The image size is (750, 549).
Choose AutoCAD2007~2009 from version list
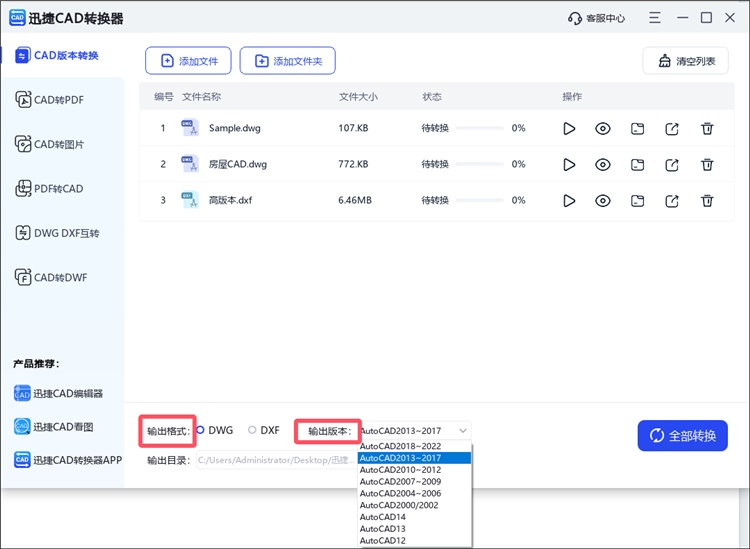(x=400, y=481)
